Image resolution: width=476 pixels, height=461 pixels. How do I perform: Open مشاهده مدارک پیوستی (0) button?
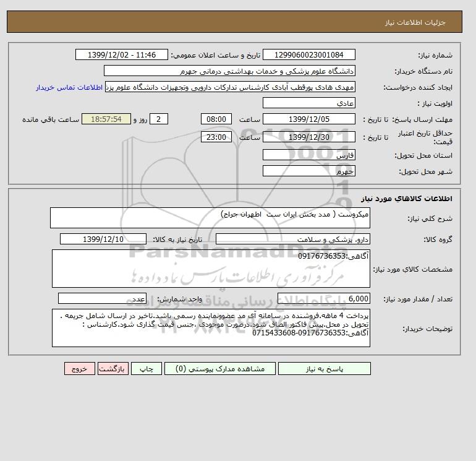[x=220, y=369]
